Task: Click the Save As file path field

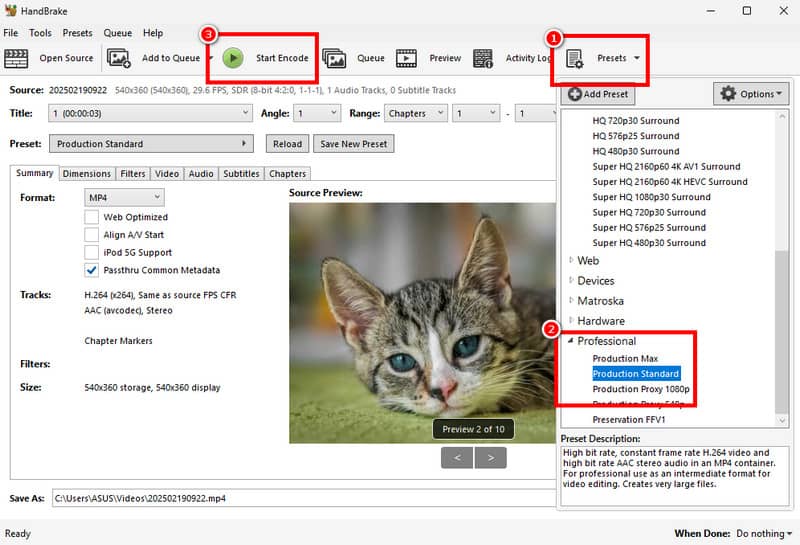Action: click(x=300, y=497)
